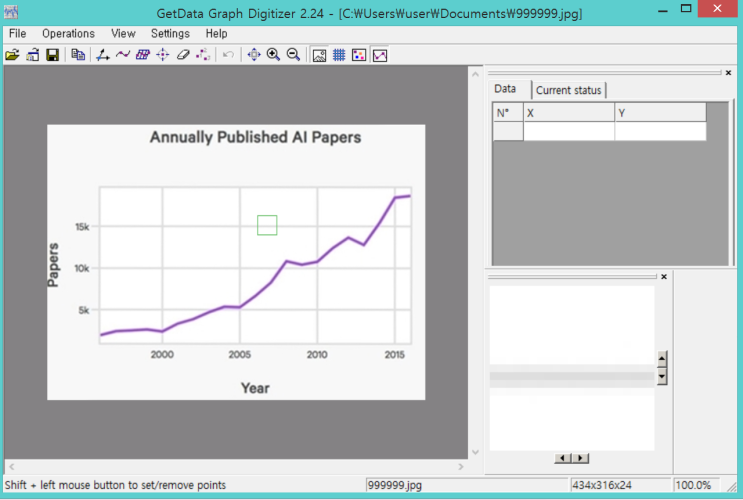Screen dimensions: 743x500
Task: Click the horizontal scrollbar left arrow
Action: point(12,467)
